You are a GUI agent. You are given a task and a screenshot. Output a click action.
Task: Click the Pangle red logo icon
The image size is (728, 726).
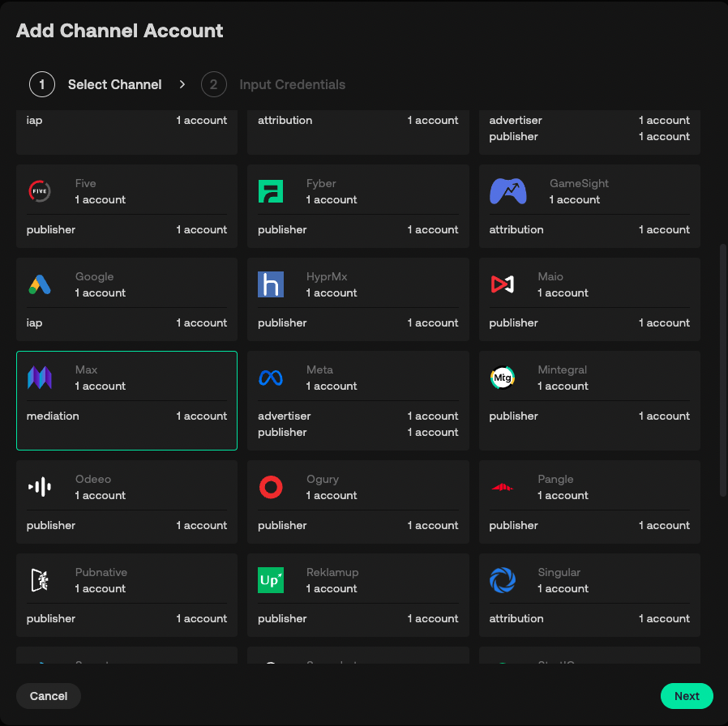(503, 487)
